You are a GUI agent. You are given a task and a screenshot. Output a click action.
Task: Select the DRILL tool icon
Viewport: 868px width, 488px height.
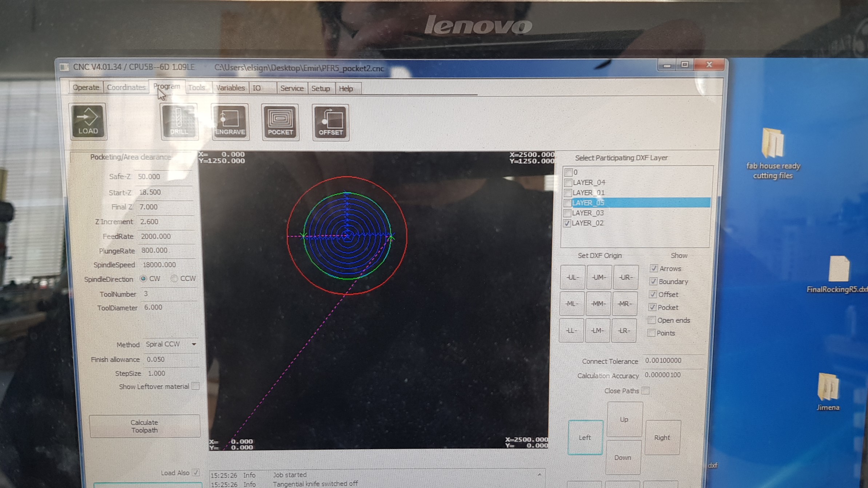pos(179,122)
